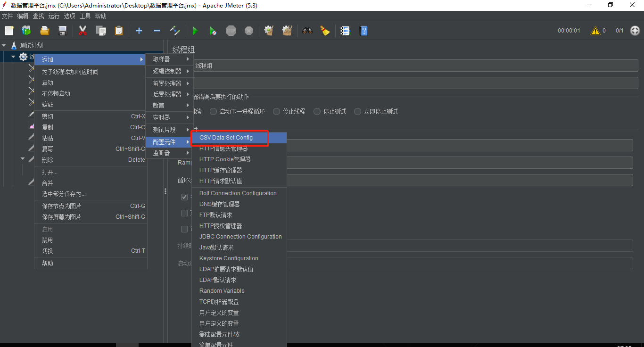Image resolution: width=644 pixels, height=347 pixels.
Task: Click 为子线程添加响应时间 in context menu
Action: [x=91, y=72]
